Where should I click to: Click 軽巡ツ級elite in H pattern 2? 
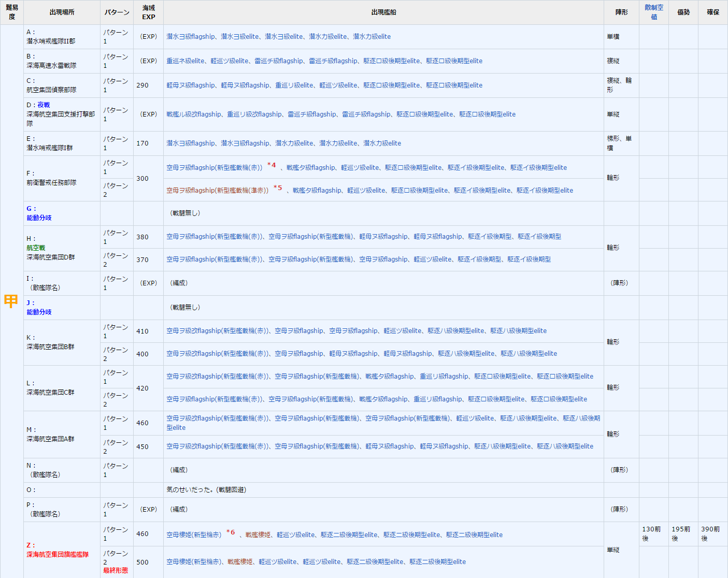[x=433, y=259]
